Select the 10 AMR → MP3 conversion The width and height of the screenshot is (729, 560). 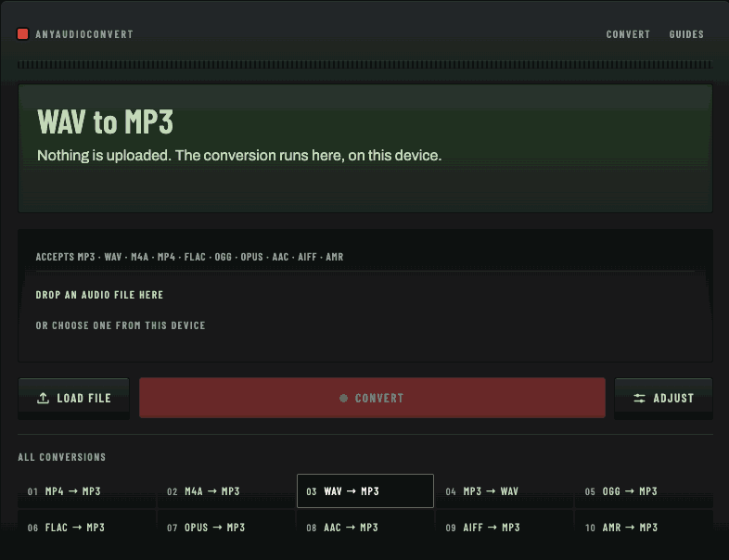pos(644,528)
